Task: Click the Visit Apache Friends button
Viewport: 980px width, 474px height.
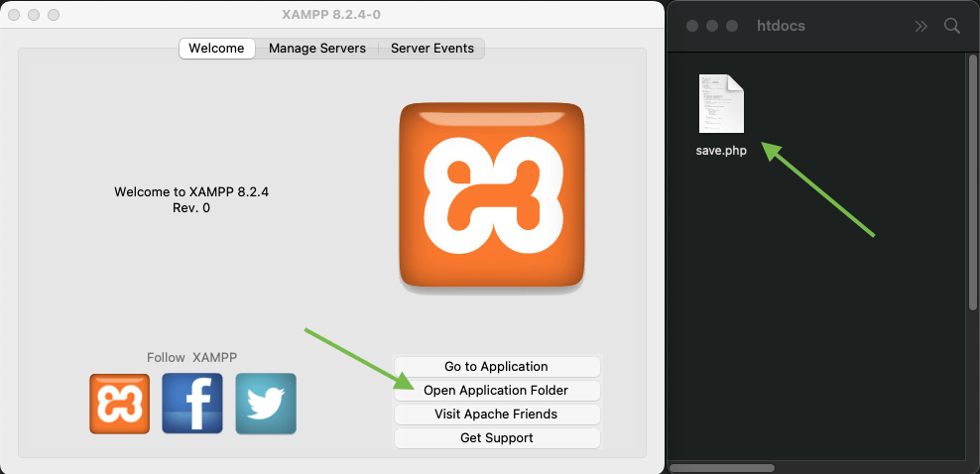Action: (497, 414)
